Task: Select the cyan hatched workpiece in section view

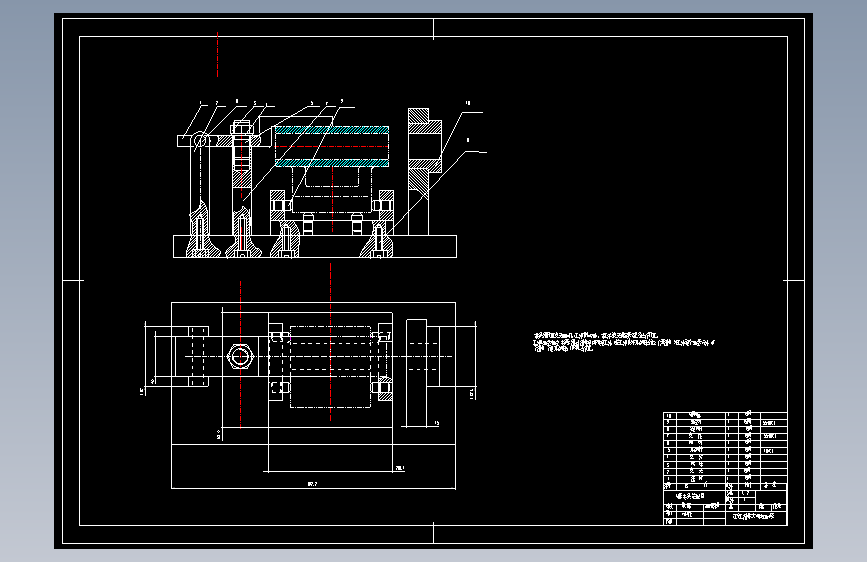Action: coord(332,147)
